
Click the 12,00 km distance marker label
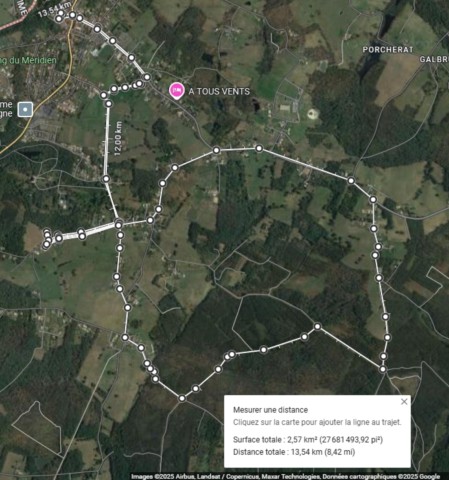point(118,138)
